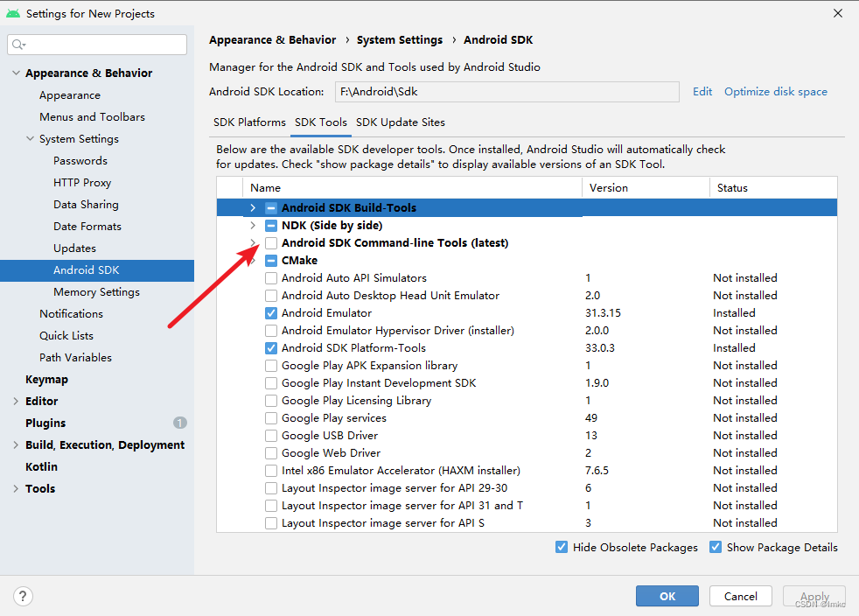Select the Updates settings item
Viewport: 859px width, 616px height.
click(74, 248)
